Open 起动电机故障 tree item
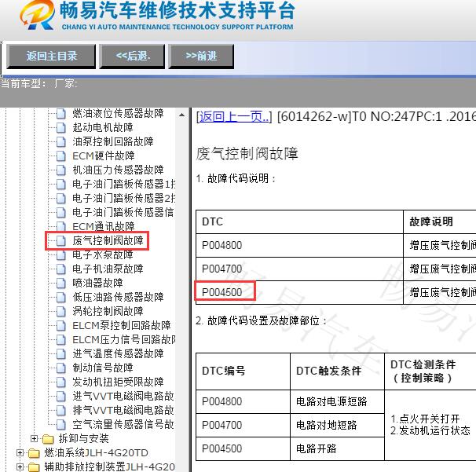 [x=103, y=127]
